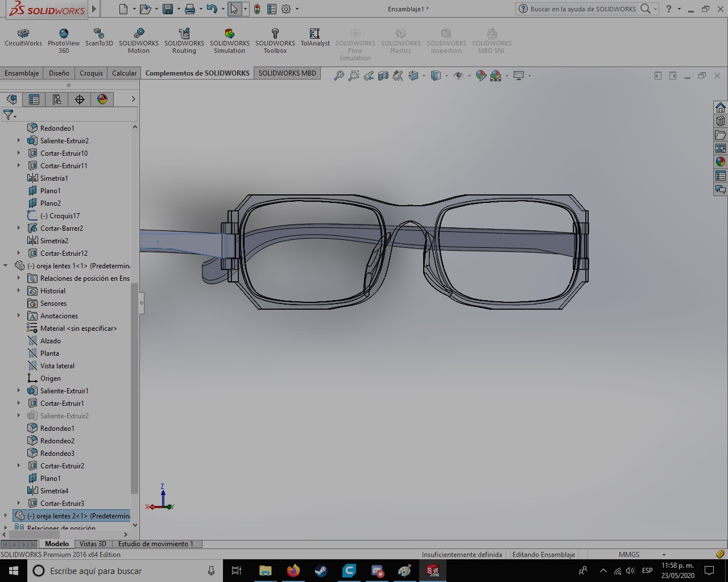Screen dimensions: 728x582
Task: Expand the Historial folder
Action: pyautogui.click(x=19, y=291)
